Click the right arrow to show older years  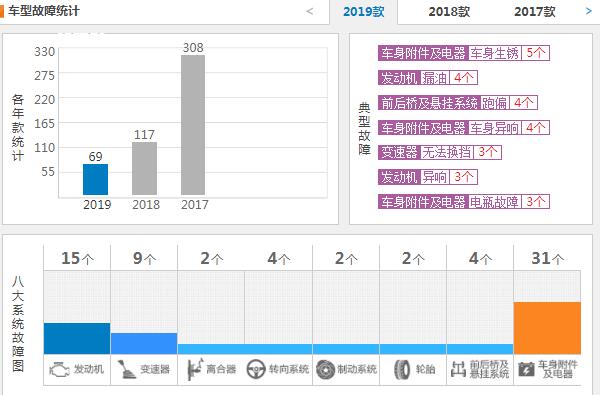click(589, 11)
